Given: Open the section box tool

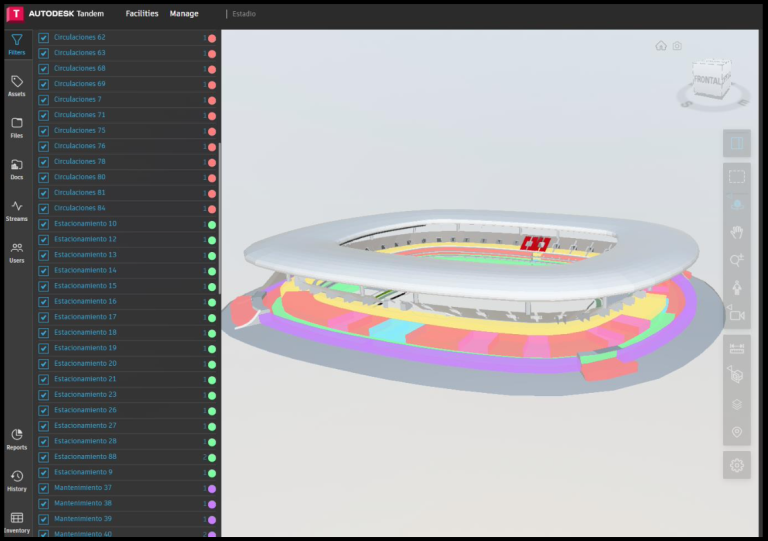Looking at the screenshot, I should 737,376.
